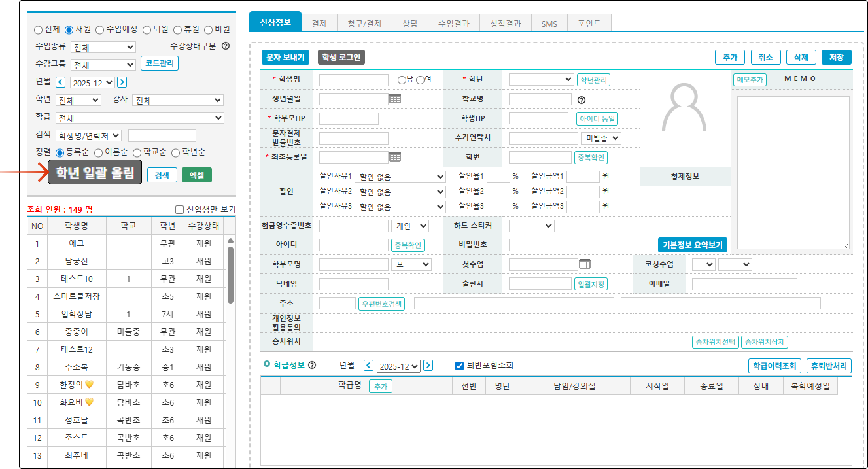
Task: Open the 강사 filter dropdown
Action: 178,100
